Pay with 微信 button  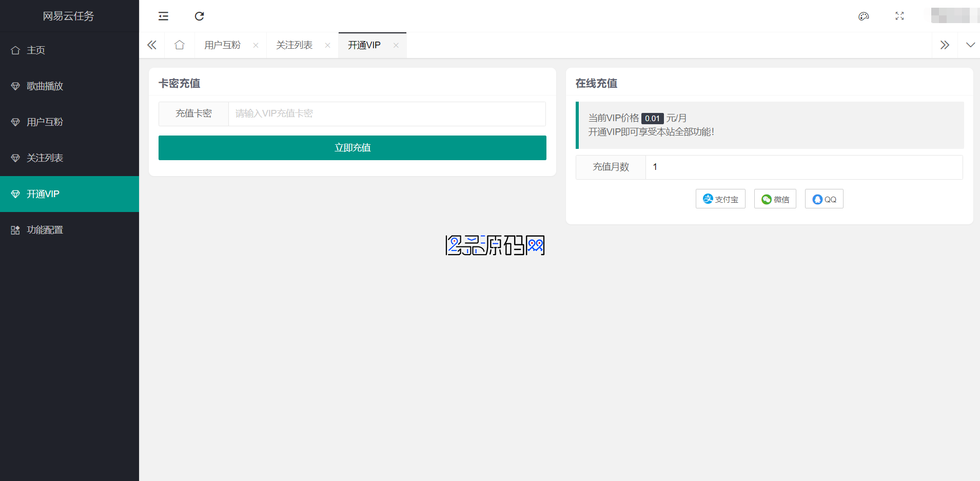pyautogui.click(x=775, y=199)
